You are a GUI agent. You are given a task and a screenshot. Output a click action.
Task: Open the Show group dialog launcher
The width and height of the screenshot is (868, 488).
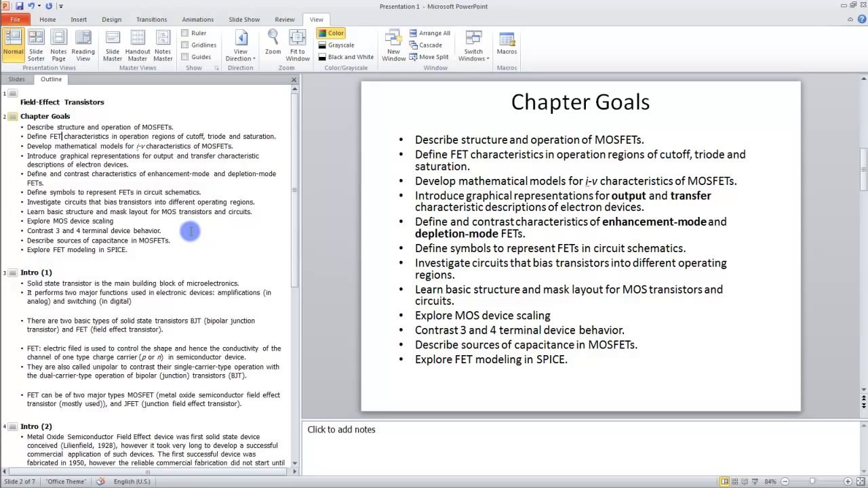[217, 68]
